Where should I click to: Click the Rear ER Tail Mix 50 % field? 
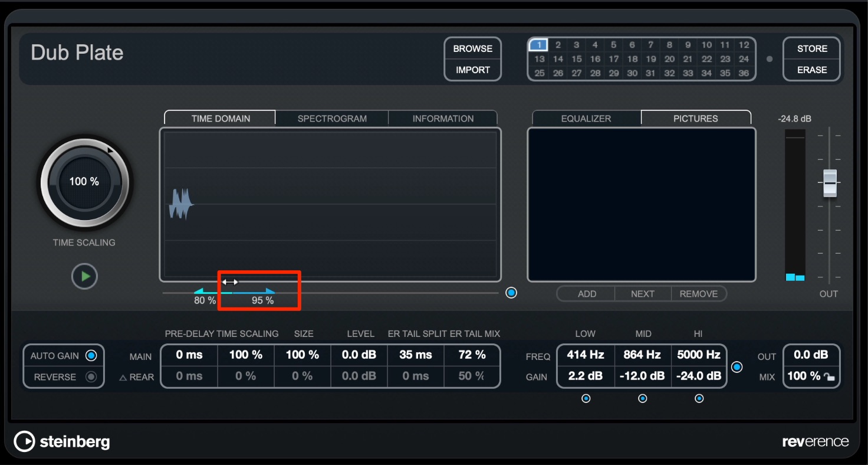472,376
